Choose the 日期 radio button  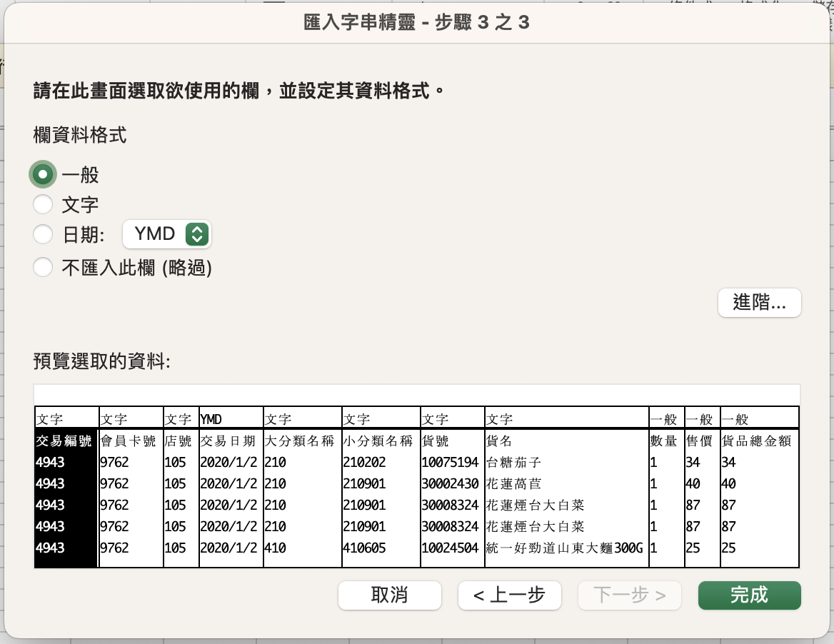(43, 234)
